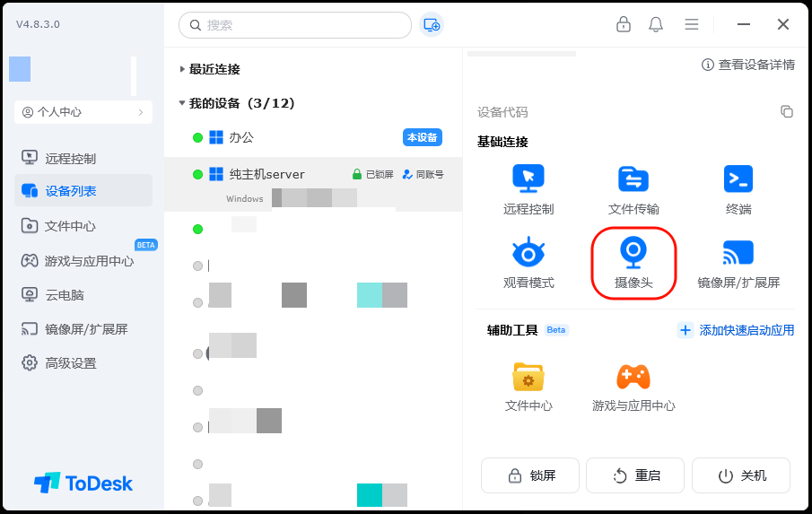Image resolution: width=812 pixels, height=514 pixels.
Task: Click Add Quick Launch App (添加快速启动应用)
Action: (736, 330)
